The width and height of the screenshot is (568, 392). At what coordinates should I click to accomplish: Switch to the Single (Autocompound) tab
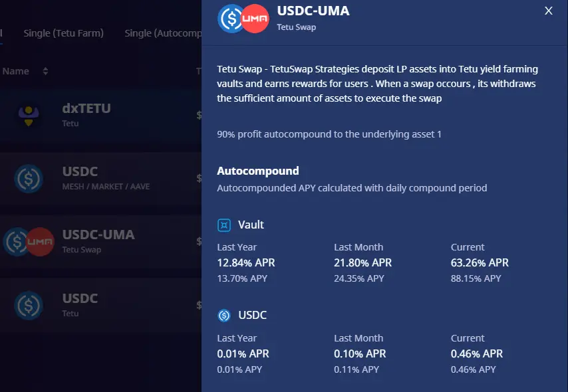[x=163, y=33]
